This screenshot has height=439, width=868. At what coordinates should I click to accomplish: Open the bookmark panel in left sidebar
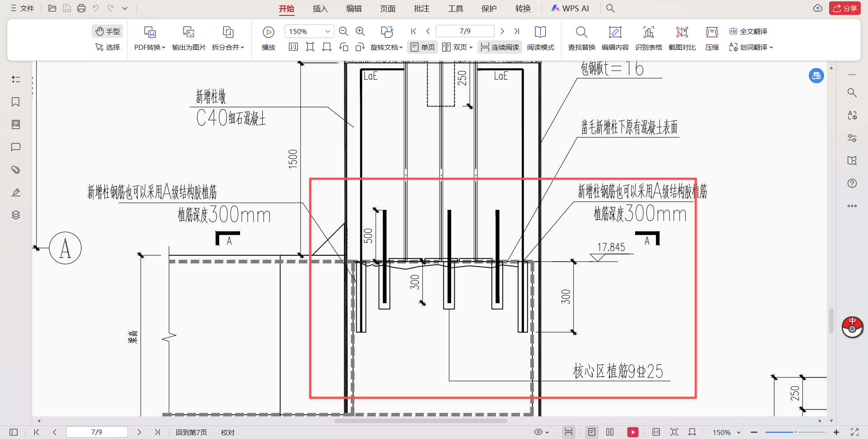[16, 102]
